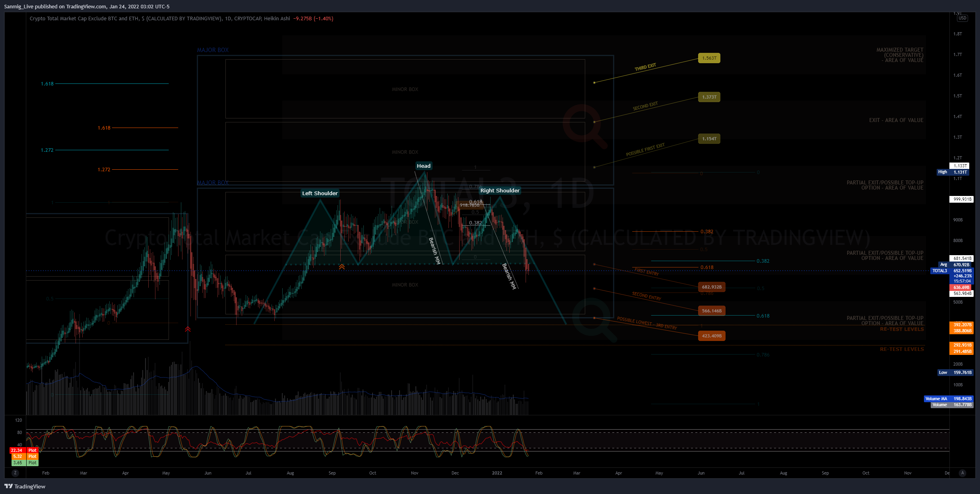The width and height of the screenshot is (980, 494).
Task: Select the POSSIBLE FIRST EXIT label
Action: (645, 150)
